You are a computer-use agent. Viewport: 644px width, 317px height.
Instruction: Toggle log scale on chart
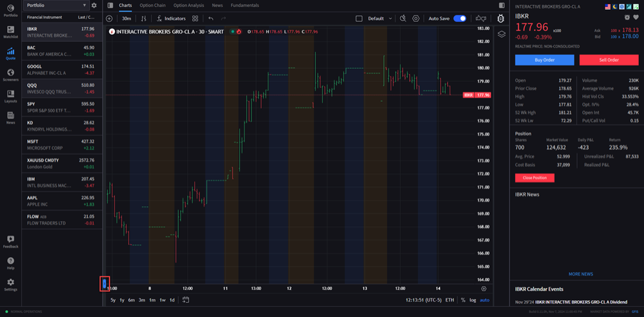point(473,300)
